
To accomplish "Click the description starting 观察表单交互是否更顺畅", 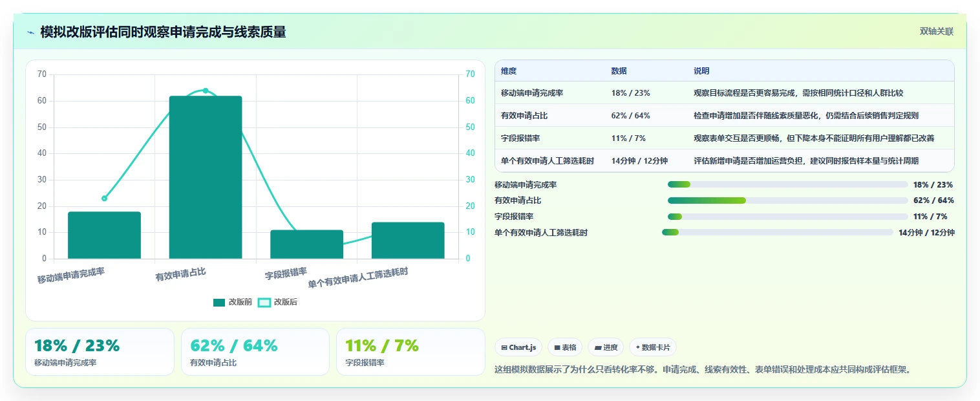I will (x=814, y=138).
